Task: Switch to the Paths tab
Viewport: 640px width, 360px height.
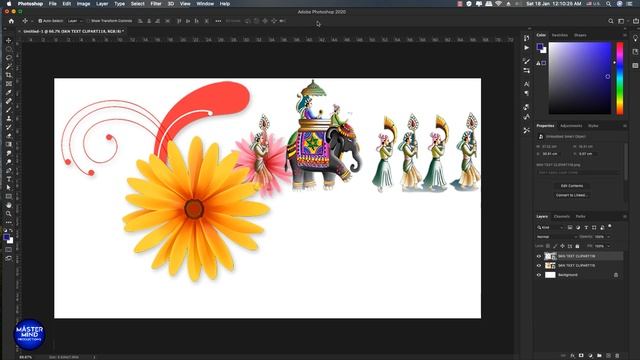Action: (x=580, y=216)
